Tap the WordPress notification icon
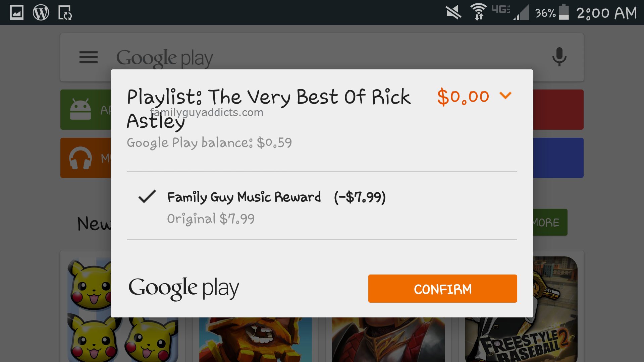 [41, 13]
